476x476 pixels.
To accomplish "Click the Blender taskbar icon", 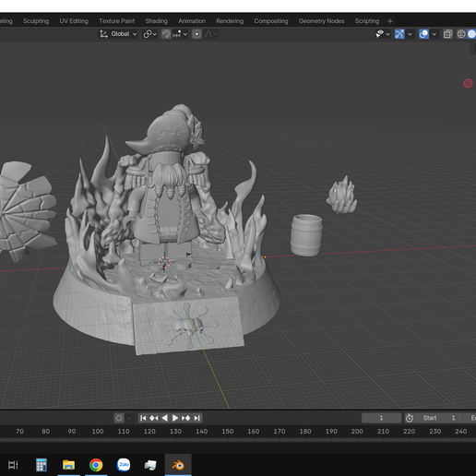I will 178,465.
